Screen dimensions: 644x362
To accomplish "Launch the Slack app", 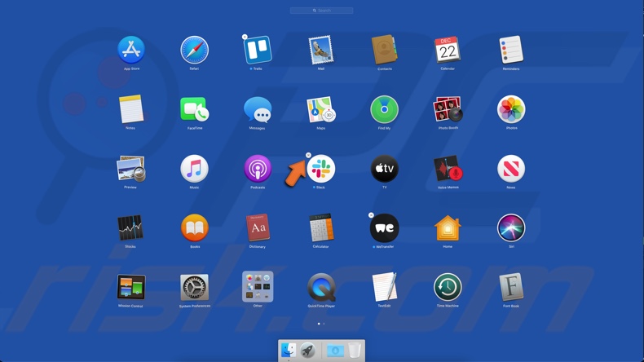I will 320,169.
